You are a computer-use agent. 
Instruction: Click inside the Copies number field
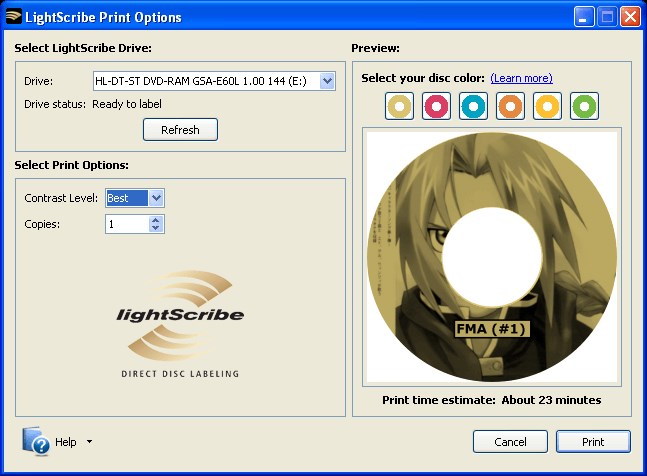tap(127, 224)
